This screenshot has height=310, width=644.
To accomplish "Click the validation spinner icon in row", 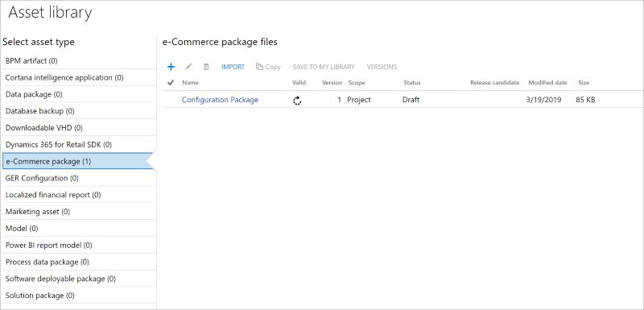I will [297, 100].
